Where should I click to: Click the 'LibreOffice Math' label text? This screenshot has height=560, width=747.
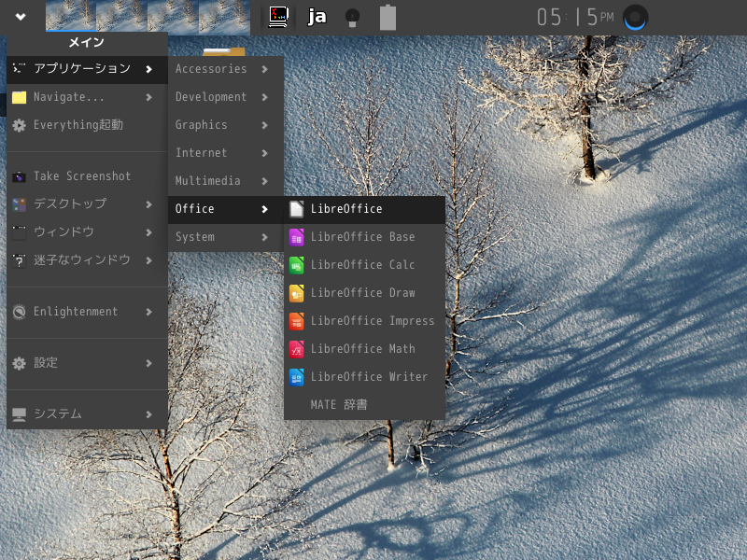pos(362,349)
